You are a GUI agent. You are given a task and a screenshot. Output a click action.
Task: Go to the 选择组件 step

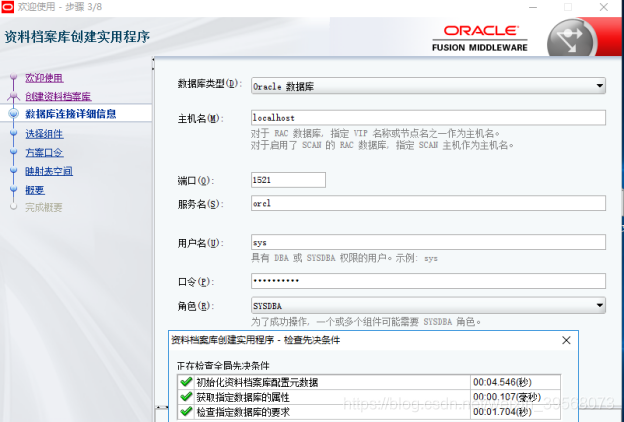tap(44, 134)
